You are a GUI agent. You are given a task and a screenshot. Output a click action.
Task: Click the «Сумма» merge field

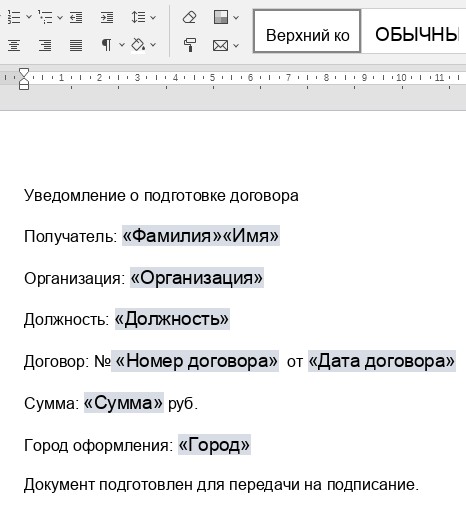tap(124, 403)
